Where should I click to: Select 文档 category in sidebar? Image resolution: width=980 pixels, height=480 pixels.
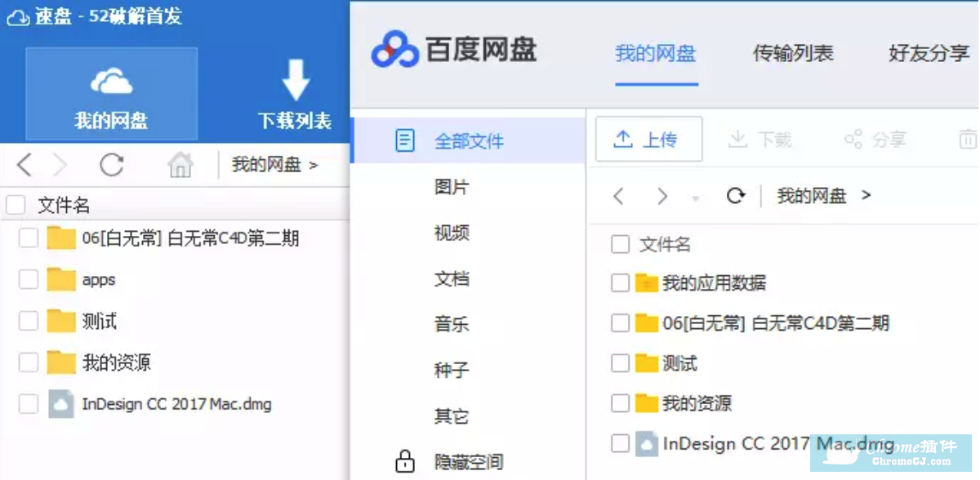[x=452, y=278]
